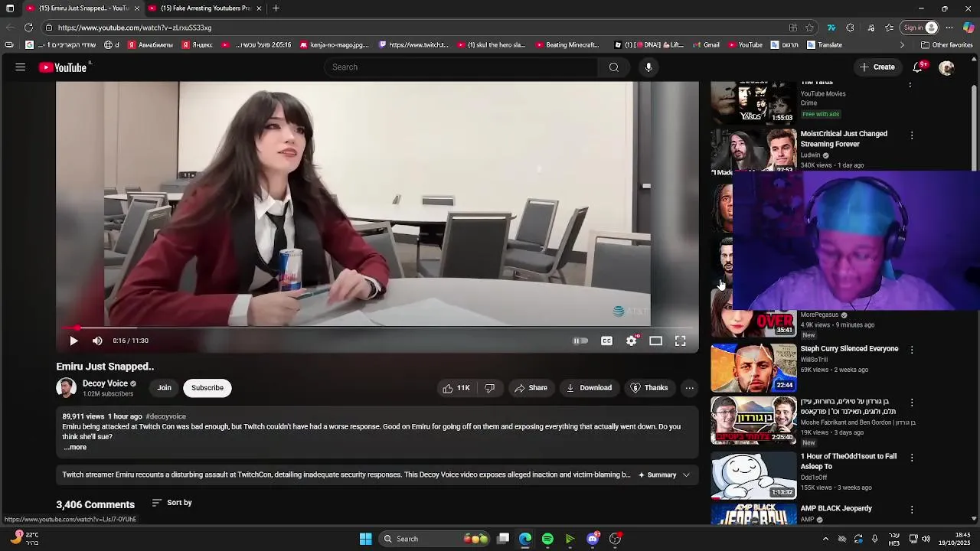Bookmark this page with star icon

[809, 28]
